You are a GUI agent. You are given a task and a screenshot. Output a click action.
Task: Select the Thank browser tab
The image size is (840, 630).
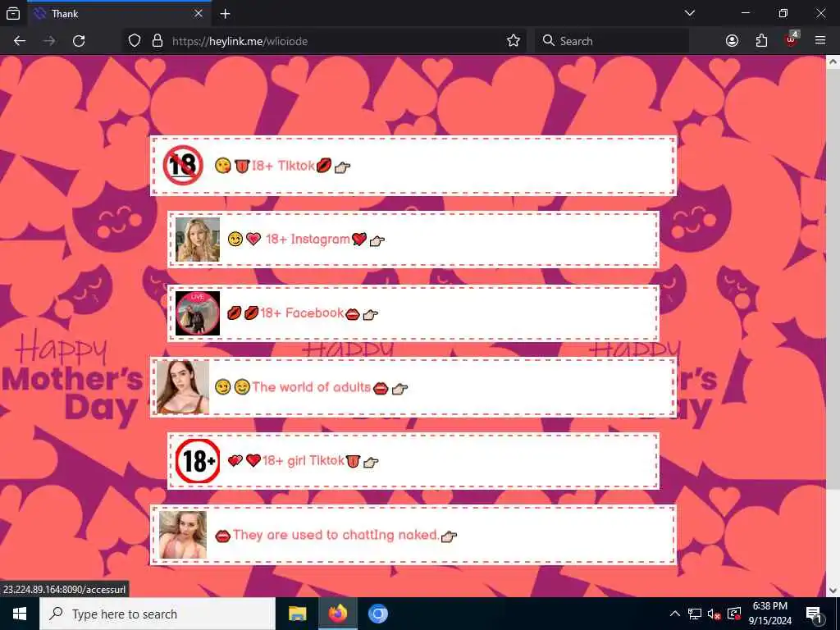click(x=119, y=13)
